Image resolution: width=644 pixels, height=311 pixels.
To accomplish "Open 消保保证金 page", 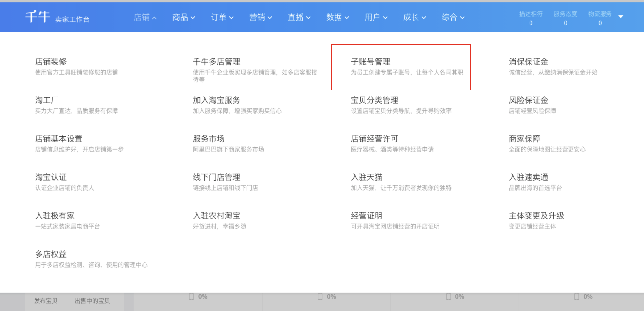I will coord(528,61).
